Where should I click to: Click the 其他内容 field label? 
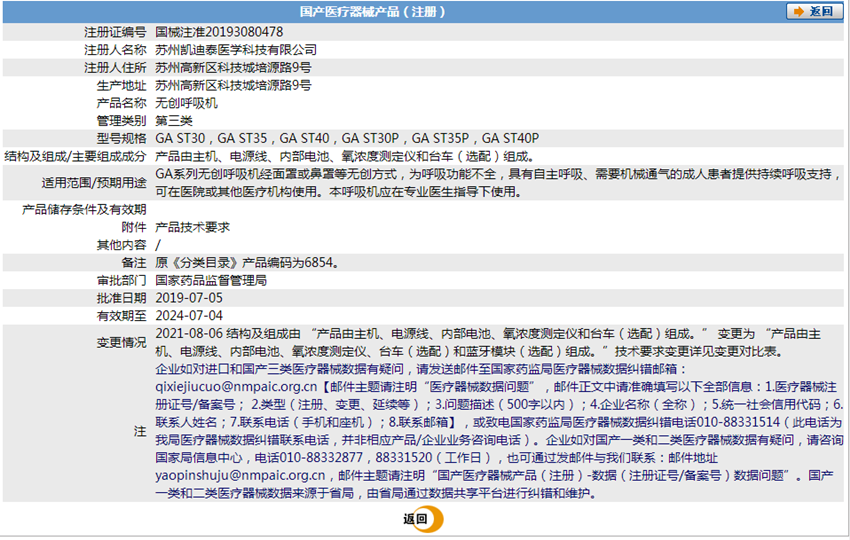click(121, 245)
